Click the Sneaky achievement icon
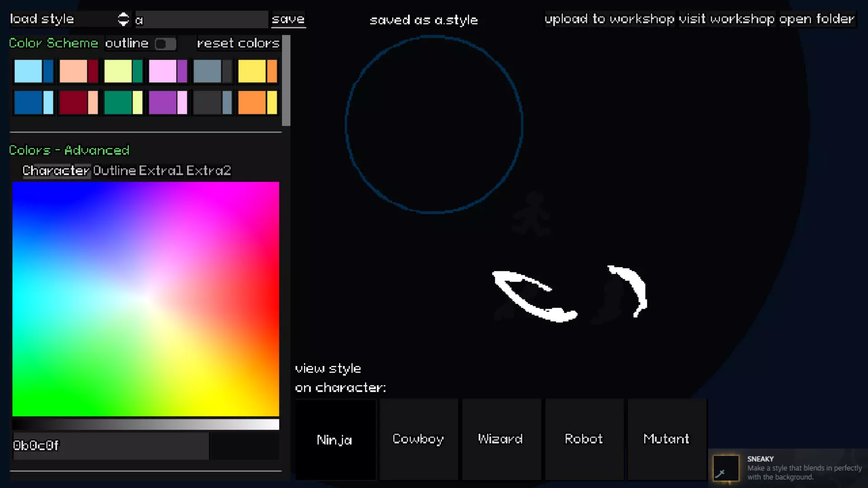Viewport: 868px width, 488px height. point(726,469)
